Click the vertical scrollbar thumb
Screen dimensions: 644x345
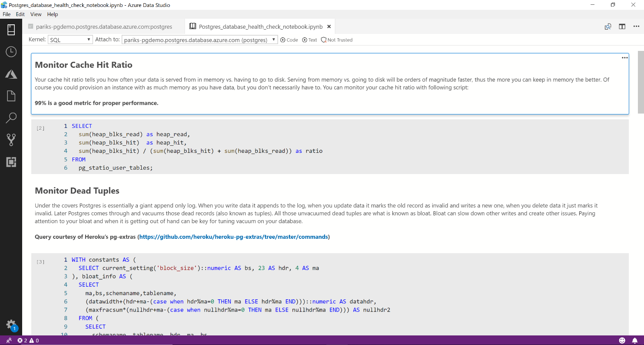click(641, 82)
